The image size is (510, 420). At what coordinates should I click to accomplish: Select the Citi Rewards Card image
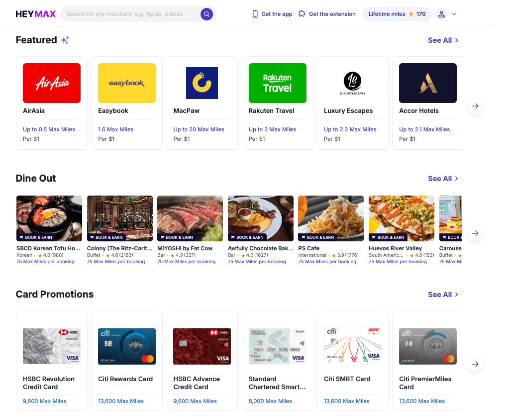127,346
